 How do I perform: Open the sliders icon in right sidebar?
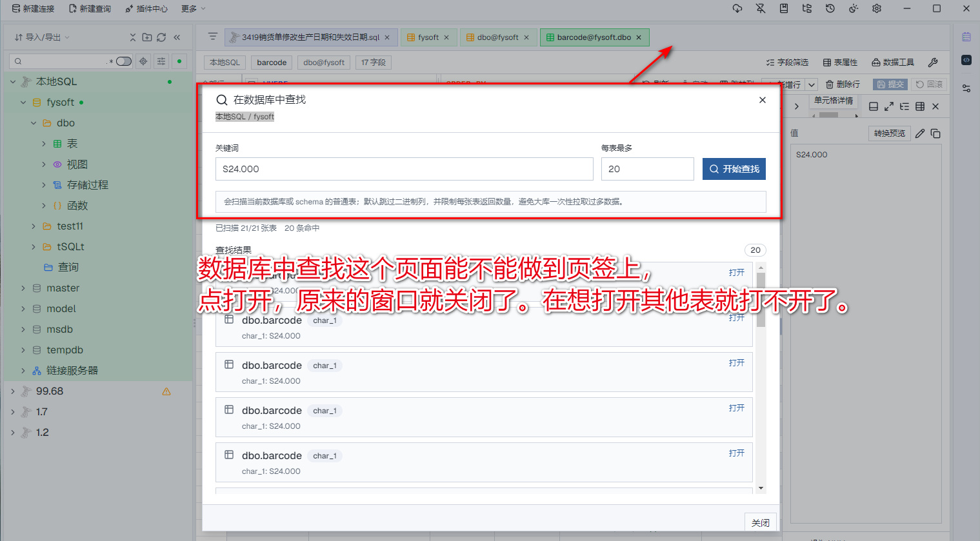pos(966,88)
